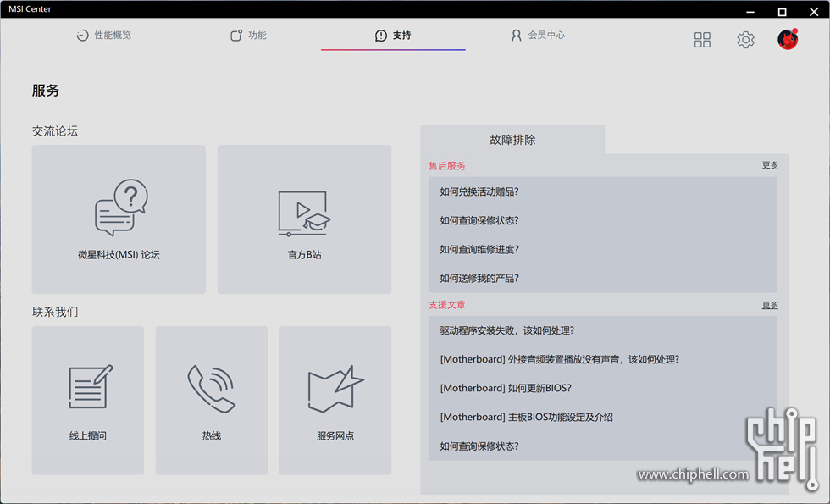
Task: Open the 如何送修我的产品? entry
Action: [479, 279]
